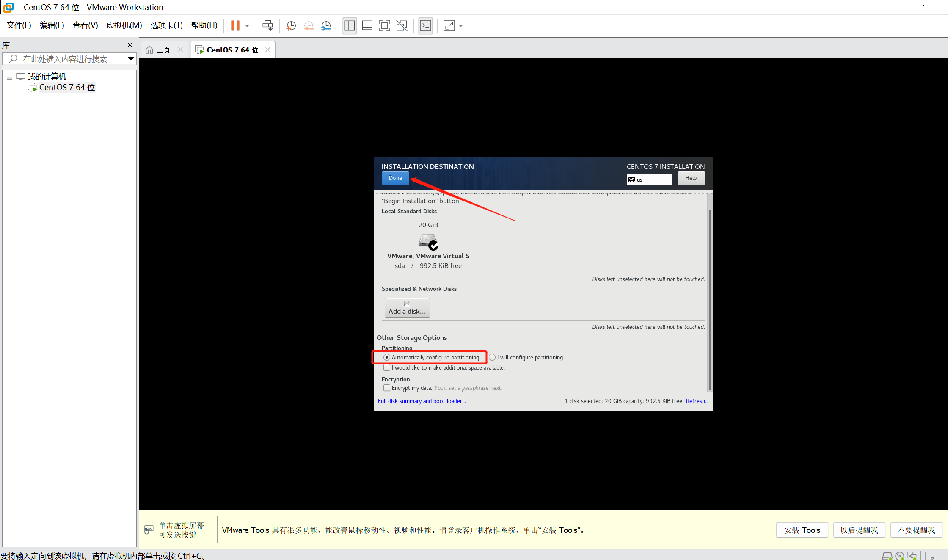Switch to the 主页 tab

pyautogui.click(x=163, y=50)
